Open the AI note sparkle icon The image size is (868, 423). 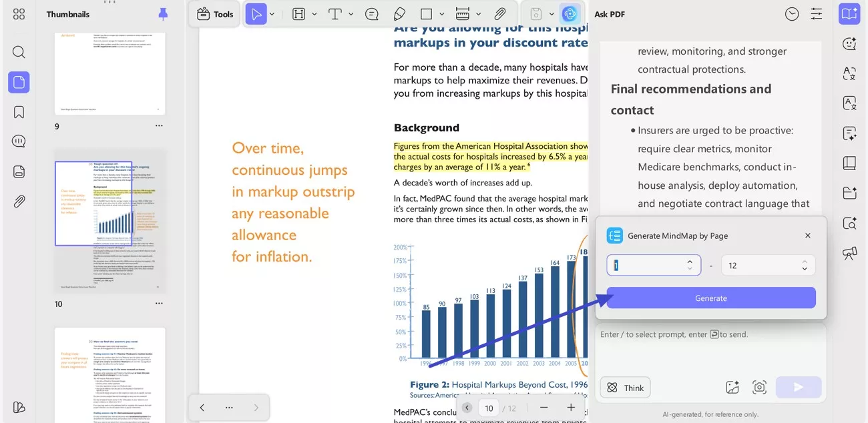pyautogui.click(x=849, y=133)
